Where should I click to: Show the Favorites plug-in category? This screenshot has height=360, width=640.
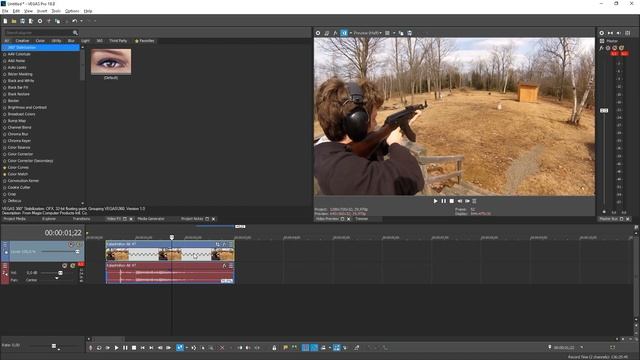[x=144, y=41]
